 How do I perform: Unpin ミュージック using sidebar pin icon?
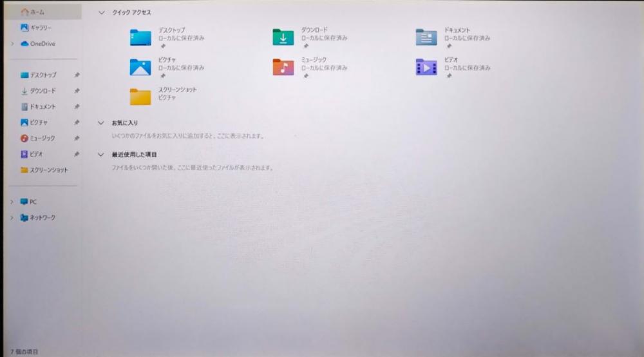(x=77, y=139)
